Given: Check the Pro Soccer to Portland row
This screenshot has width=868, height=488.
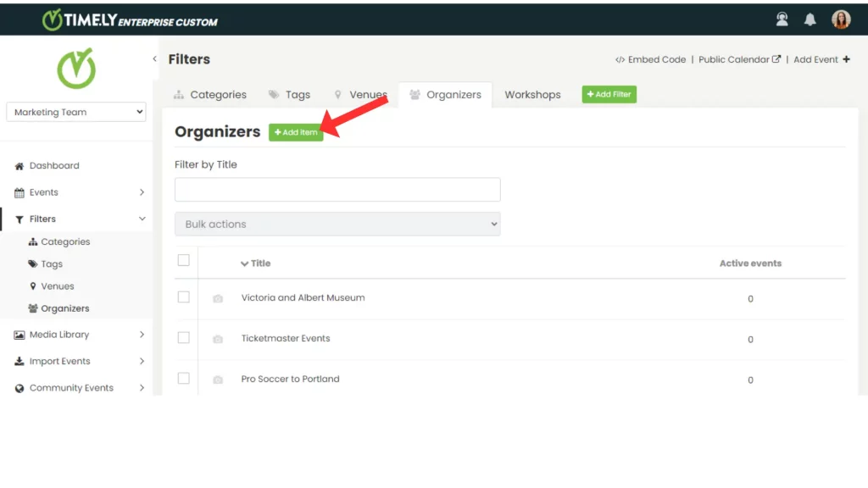Looking at the screenshot, I should (183, 379).
